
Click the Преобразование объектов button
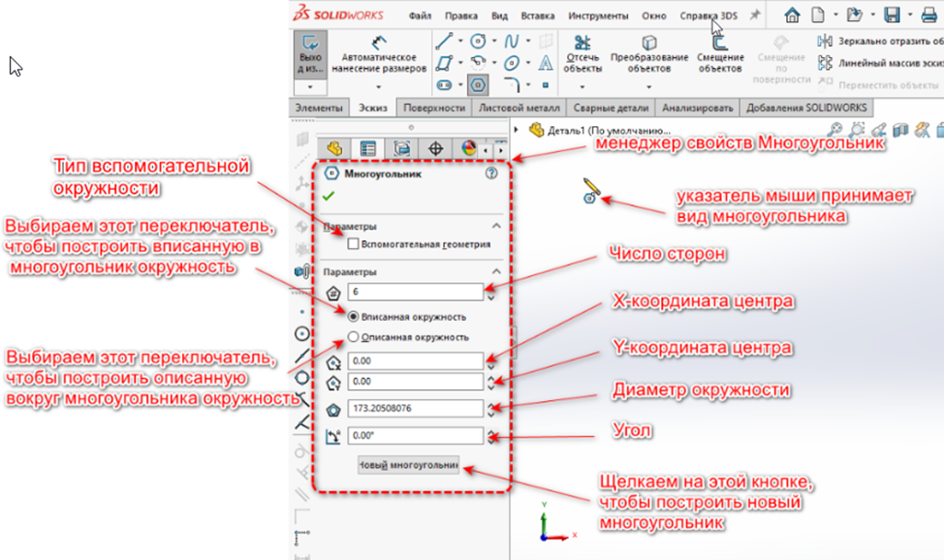[x=649, y=54]
